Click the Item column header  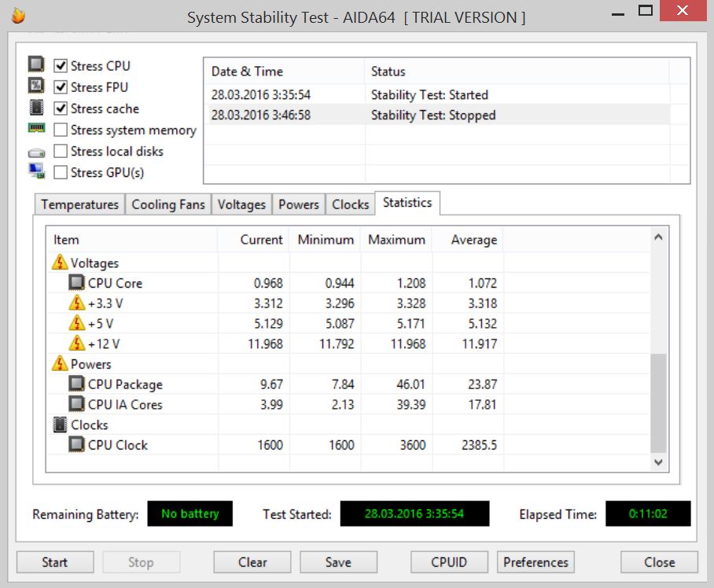(x=132, y=240)
